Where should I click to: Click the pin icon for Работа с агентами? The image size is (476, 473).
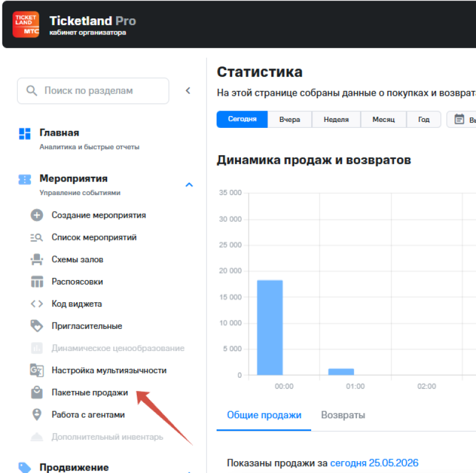pos(37,415)
